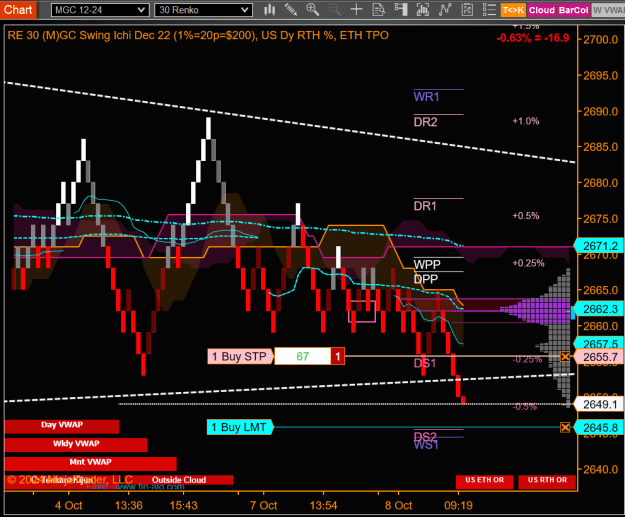Click the 67 value in Buy STP order
Viewport: 625px width, 517px height.
click(x=303, y=356)
